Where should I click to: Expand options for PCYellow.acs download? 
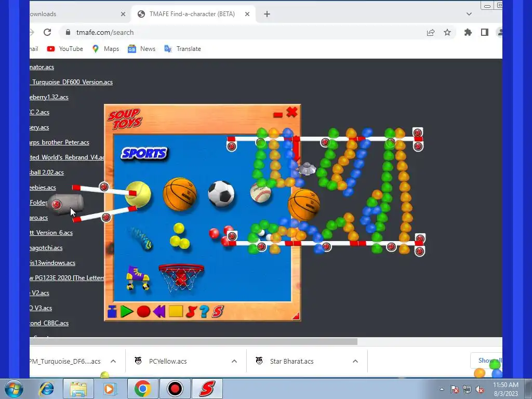tap(234, 361)
